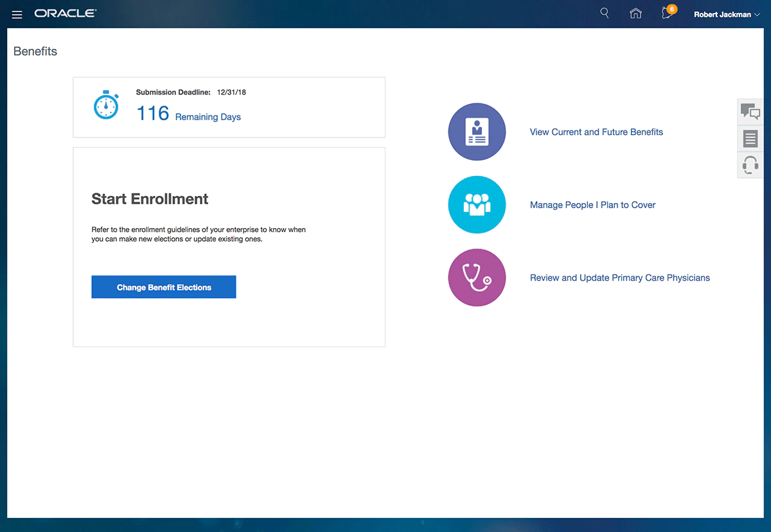Screen dimensions: 771x532
Task: Click the blue stopwatch deadline icon
Action: [x=106, y=105]
